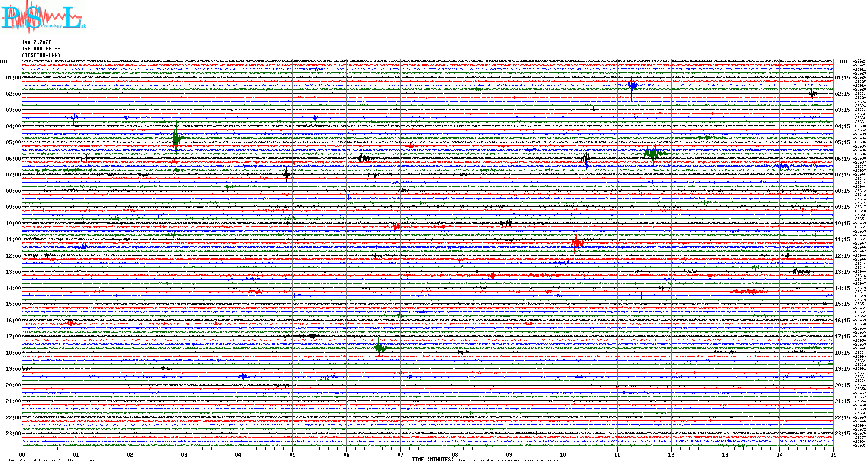
Task: Click the 10:15 time label on right side
Action: pyautogui.click(x=842, y=224)
